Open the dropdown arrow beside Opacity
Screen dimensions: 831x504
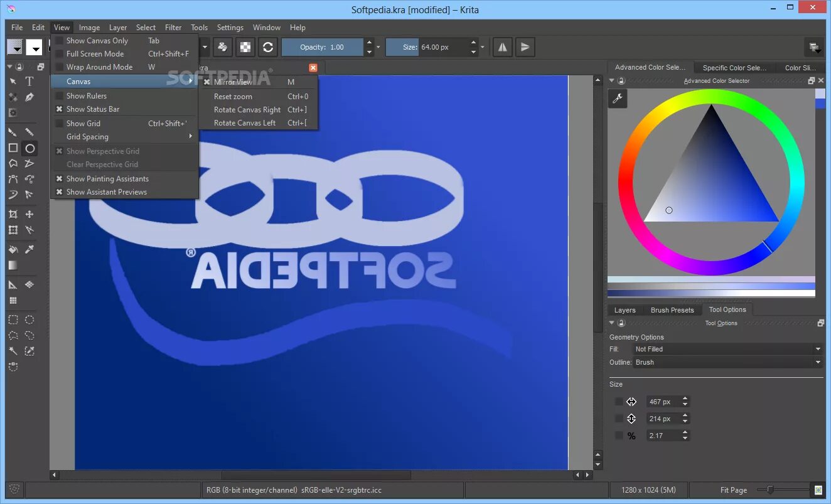pyautogui.click(x=377, y=47)
